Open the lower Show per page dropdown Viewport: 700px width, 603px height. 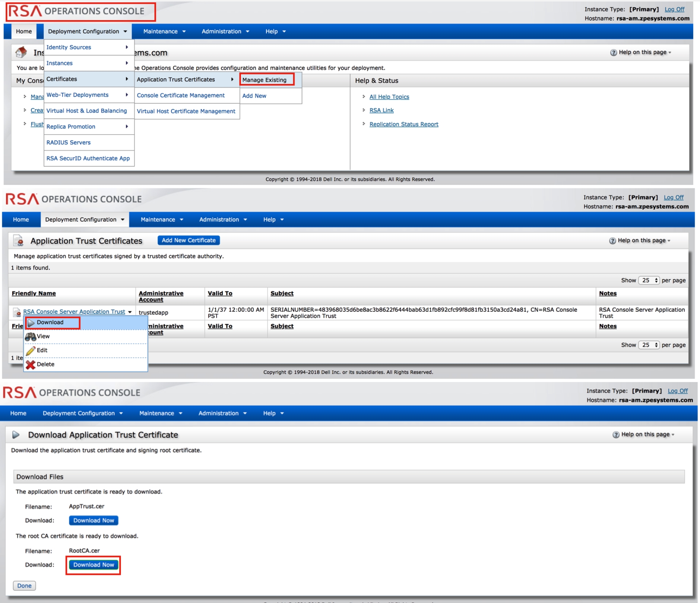pos(649,345)
